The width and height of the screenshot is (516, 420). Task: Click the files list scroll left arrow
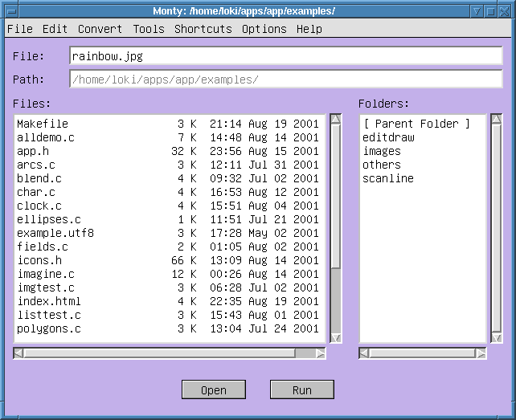[19, 353]
